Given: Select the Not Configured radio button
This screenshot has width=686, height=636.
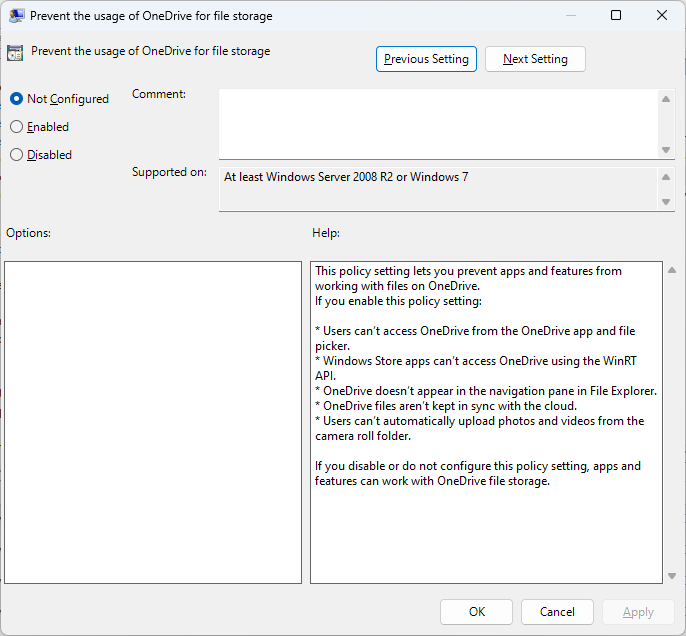Looking at the screenshot, I should [x=16, y=99].
